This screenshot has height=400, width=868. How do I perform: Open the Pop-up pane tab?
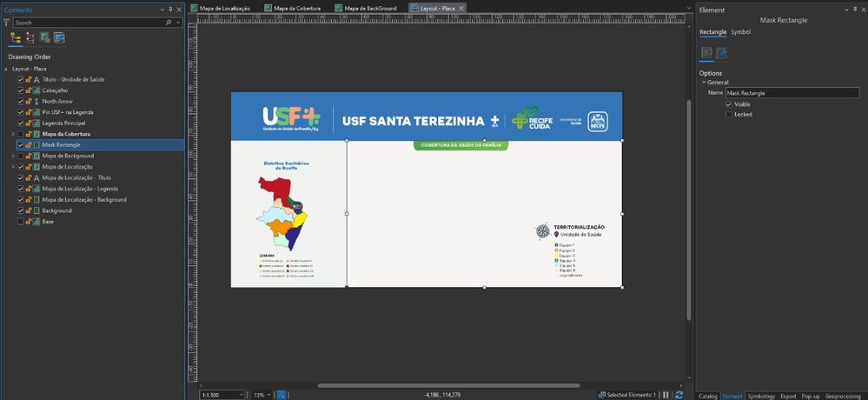click(x=811, y=397)
